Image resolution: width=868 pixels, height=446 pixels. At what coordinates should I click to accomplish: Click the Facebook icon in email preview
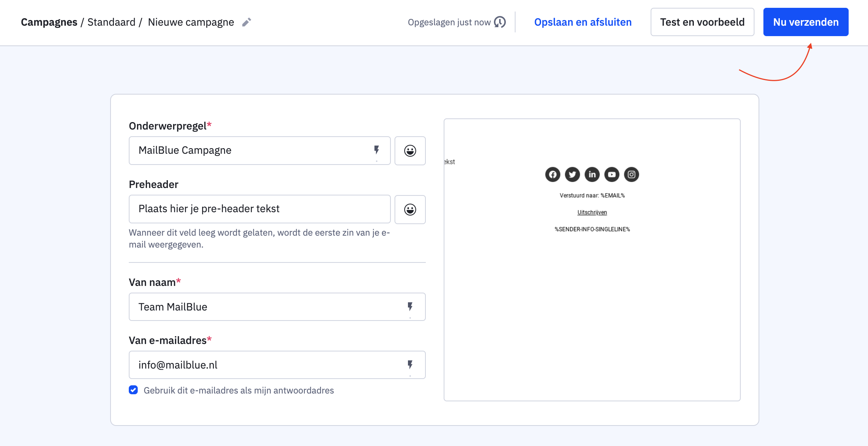point(553,174)
